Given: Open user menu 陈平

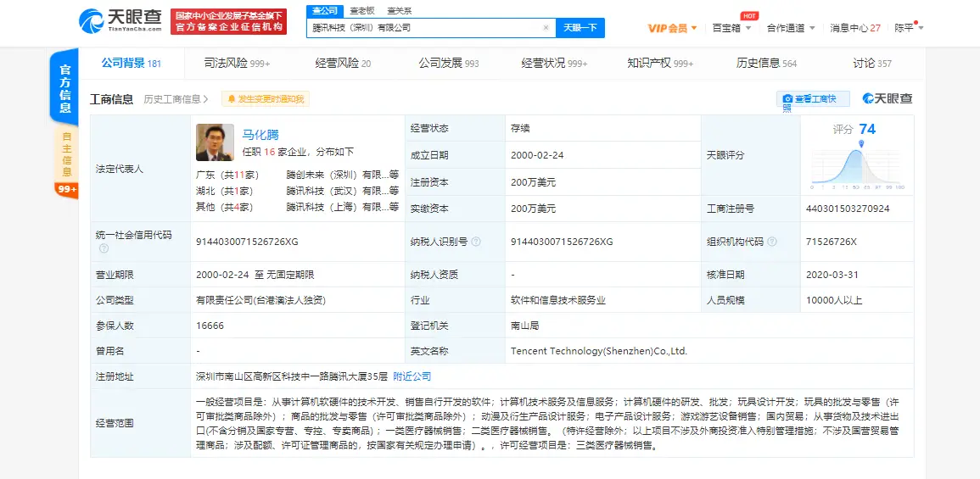Looking at the screenshot, I should pos(910,28).
